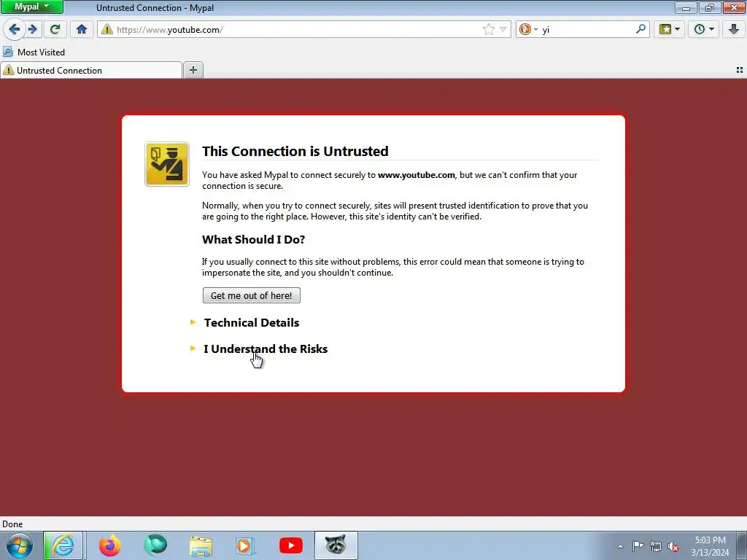Launch Internet Explorer from taskbar
The width and height of the screenshot is (747, 560).
coord(63,545)
